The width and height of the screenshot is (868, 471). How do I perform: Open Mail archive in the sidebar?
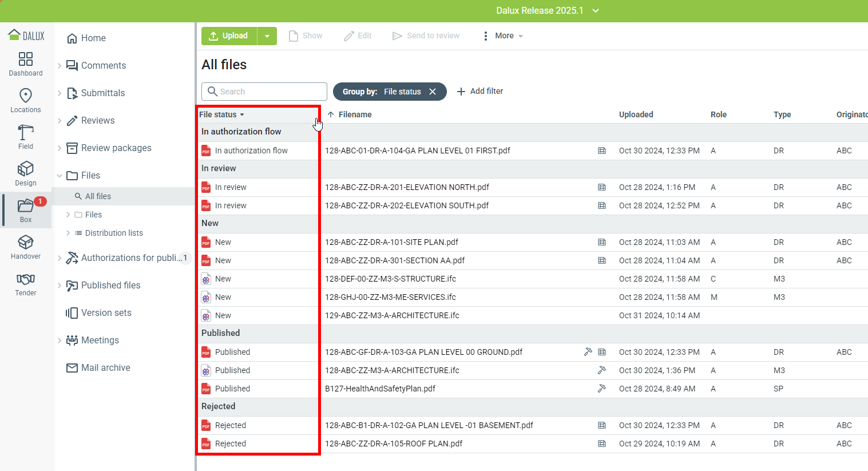[x=105, y=367]
